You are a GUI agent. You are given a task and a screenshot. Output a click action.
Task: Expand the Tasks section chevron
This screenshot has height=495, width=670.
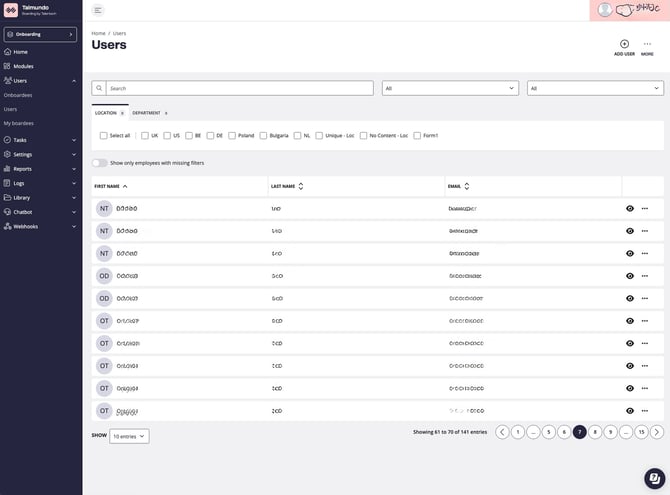tap(74, 140)
